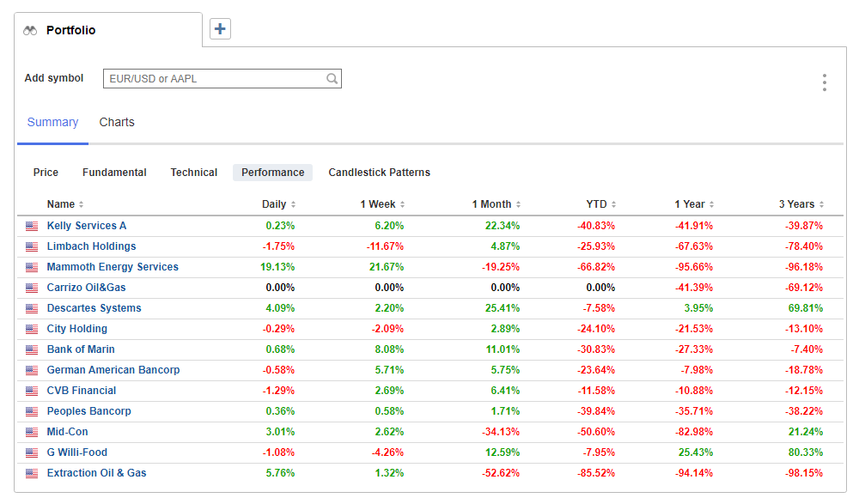Switch to the Charts tab

pyautogui.click(x=117, y=122)
